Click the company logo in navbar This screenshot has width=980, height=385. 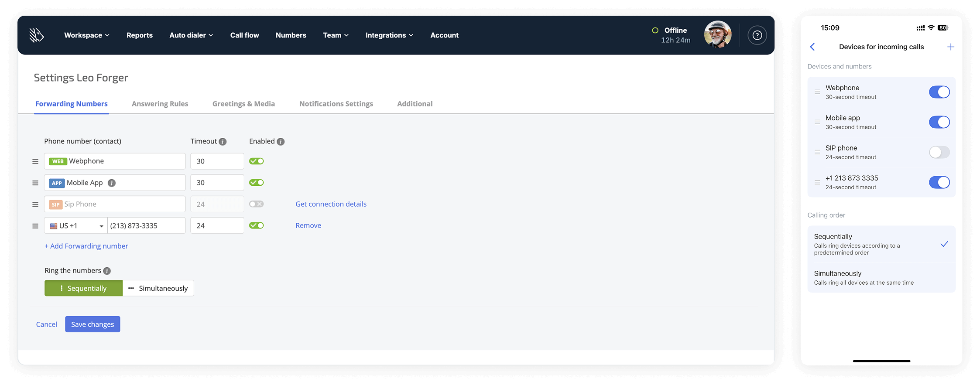[36, 35]
